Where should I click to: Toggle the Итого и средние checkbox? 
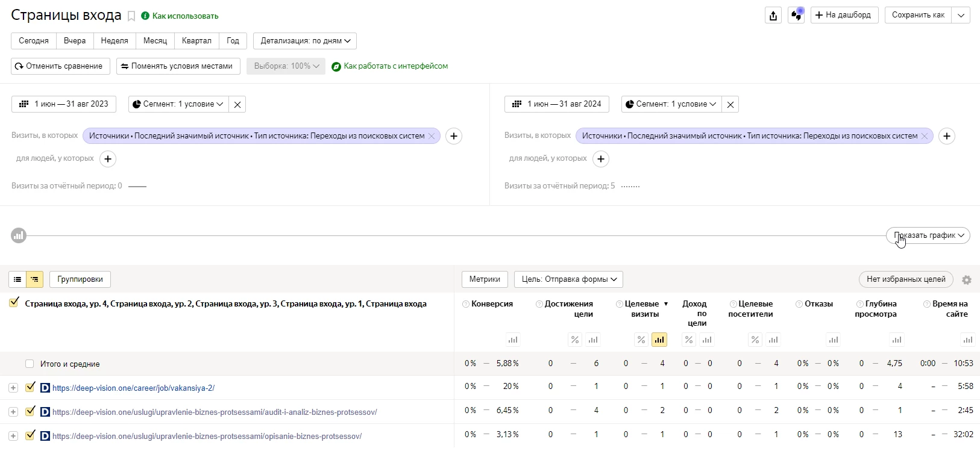[30, 364]
